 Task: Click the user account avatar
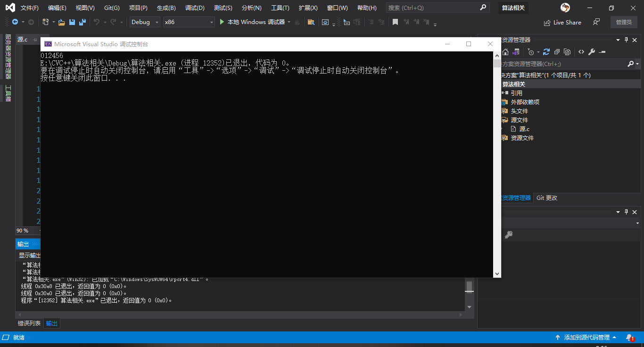(x=565, y=8)
